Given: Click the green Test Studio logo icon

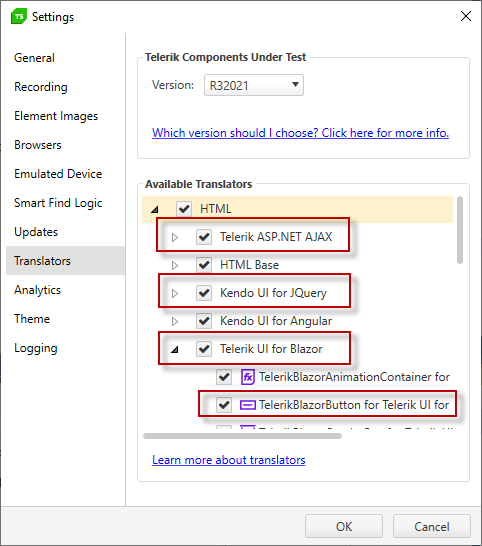Looking at the screenshot, I should tap(19, 16).
